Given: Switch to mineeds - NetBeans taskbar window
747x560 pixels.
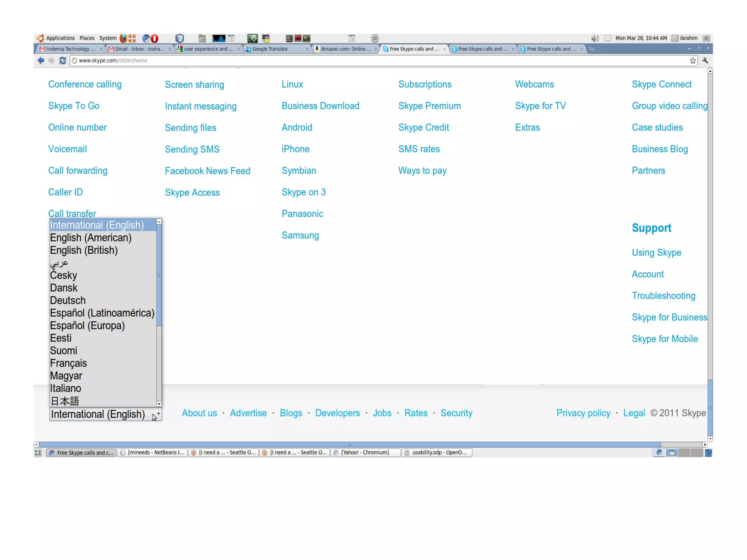Looking at the screenshot, I should point(152,452).
